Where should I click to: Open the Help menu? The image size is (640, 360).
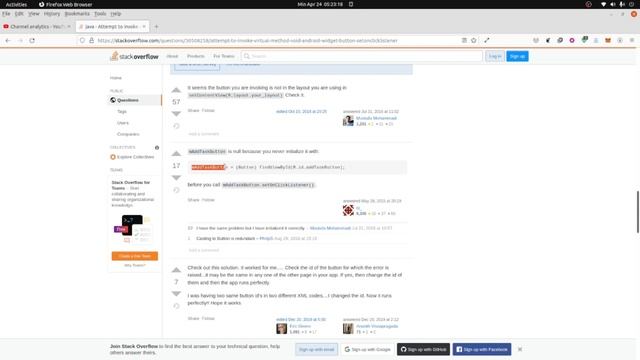[116, 13]
